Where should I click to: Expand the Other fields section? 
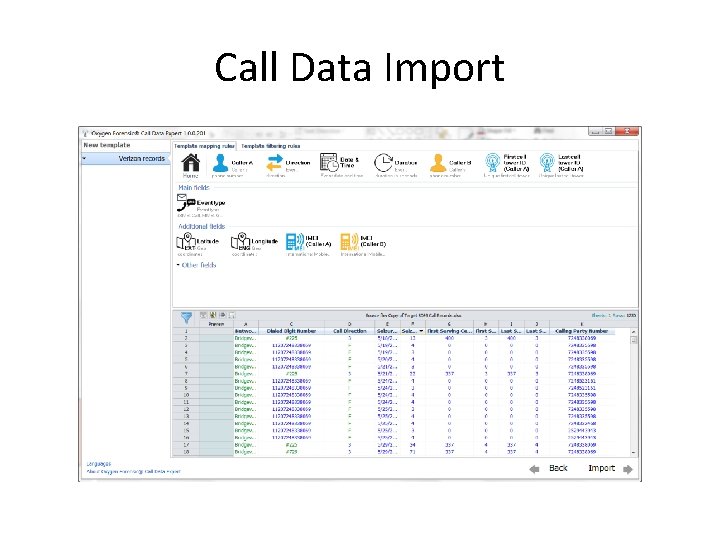pyautogui.click(x=196, y=265)
